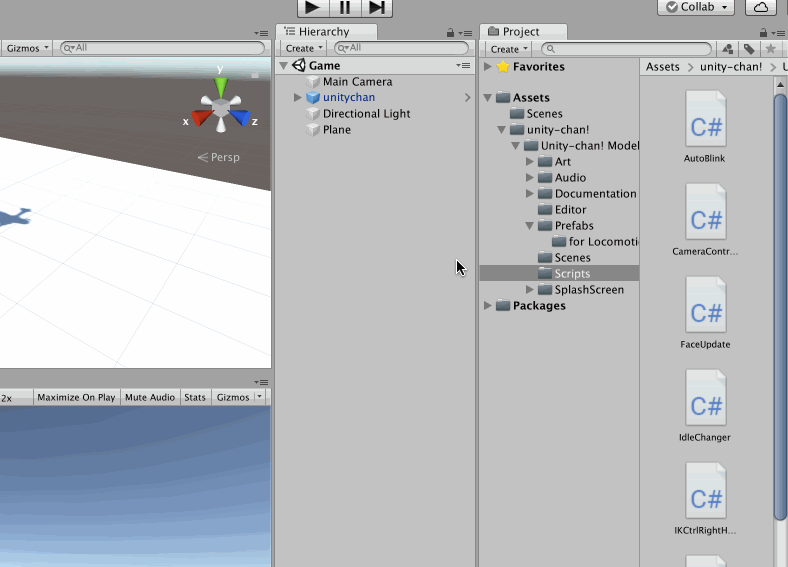Screen dimensions: 788x567
Task: Toggle Mute Audio in Game view
Action: 150,397
